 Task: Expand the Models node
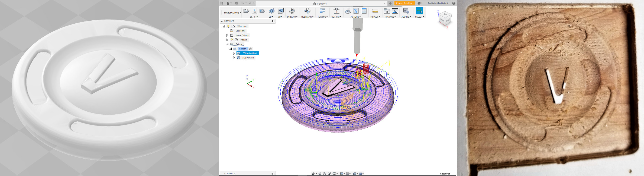(x=227, y=40)
